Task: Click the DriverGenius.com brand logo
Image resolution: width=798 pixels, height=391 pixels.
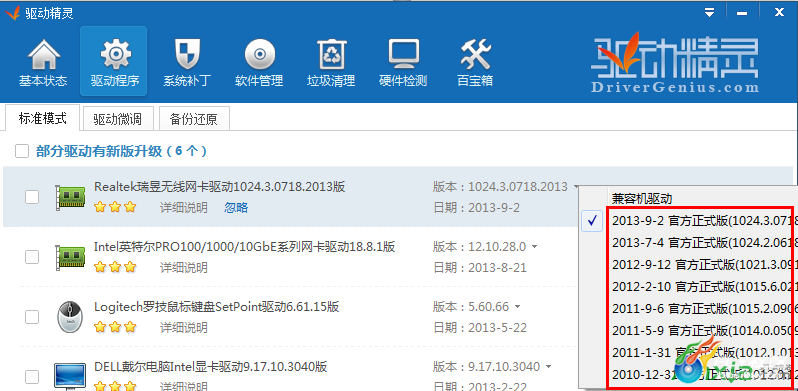Action: click(x=675, y=63)
